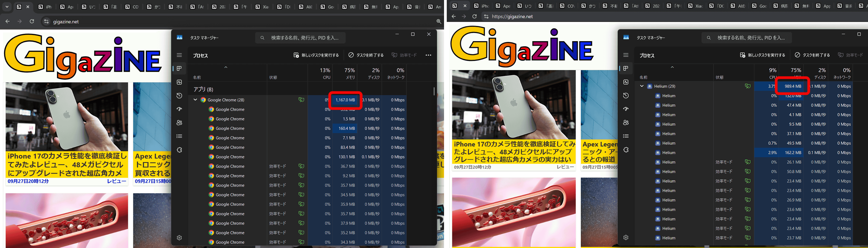The height and width of the screenshot is (248, 868).
Task: Open Performance page in Task Manager showing Google Chrome
Action: 179,82
